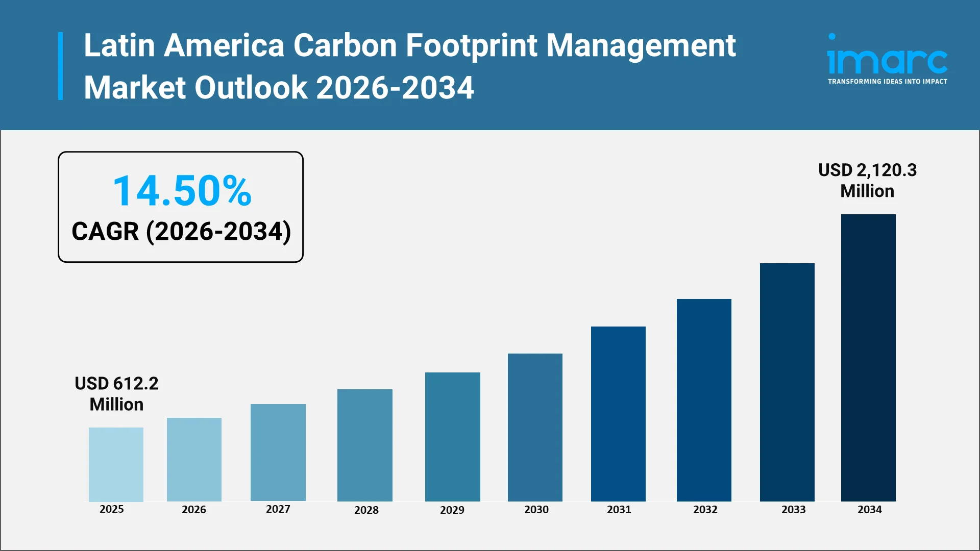The width and height of the screenshot is (980, 551).
Task: Click the tallest 2034 bar
Action: pos(868,358)
